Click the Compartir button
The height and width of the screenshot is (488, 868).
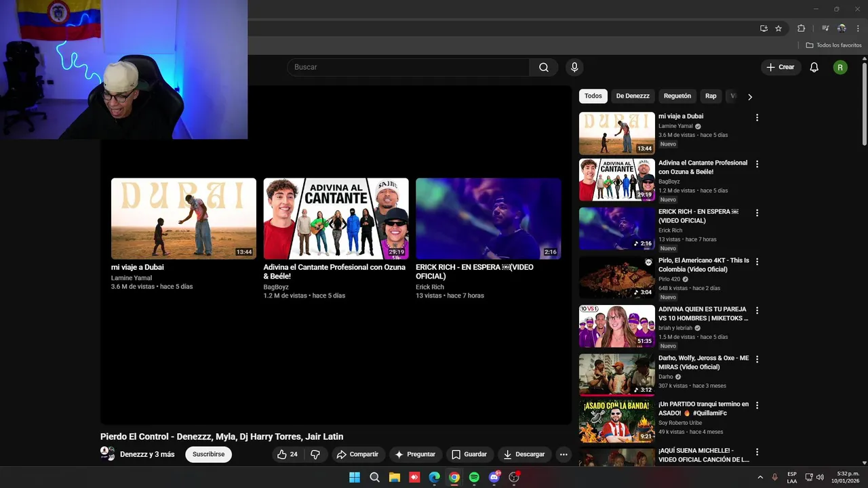point(357,454)
